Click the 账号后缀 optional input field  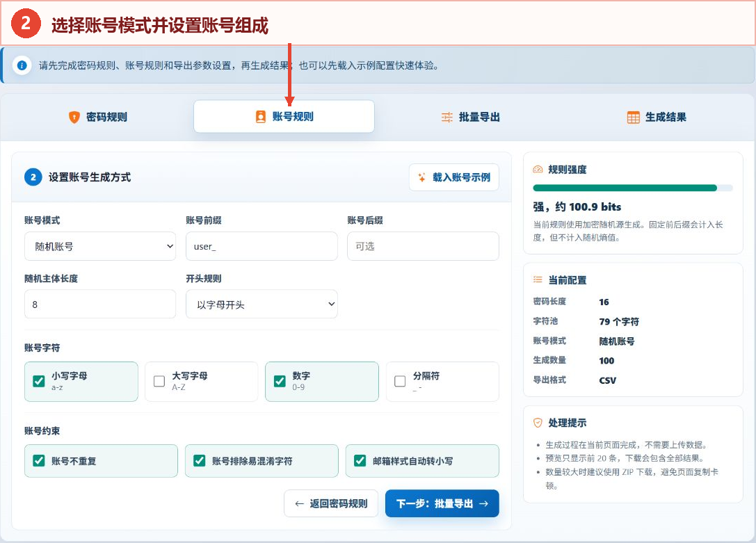pos(424,246)
